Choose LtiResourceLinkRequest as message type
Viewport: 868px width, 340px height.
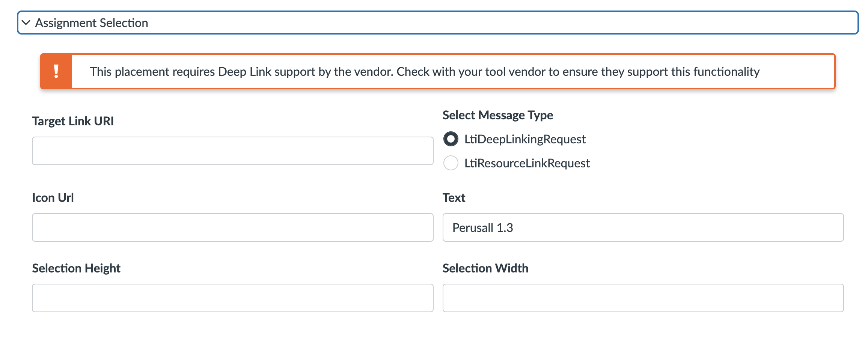[x=451, y=163]
